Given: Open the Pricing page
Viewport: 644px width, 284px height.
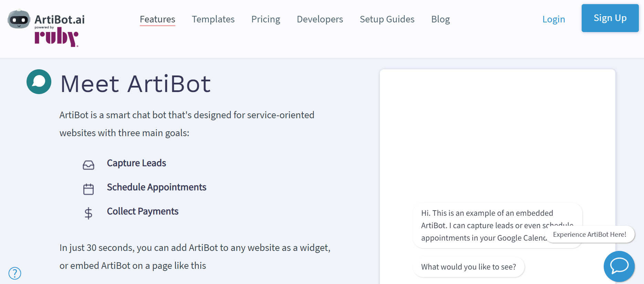Looking at the screenshot, I should pyautogui.click(x=266, y=19).
